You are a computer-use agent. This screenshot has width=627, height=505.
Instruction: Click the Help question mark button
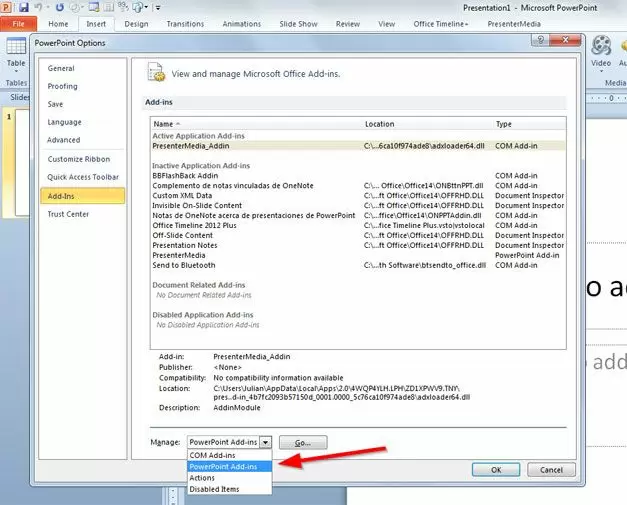(541, 40)
